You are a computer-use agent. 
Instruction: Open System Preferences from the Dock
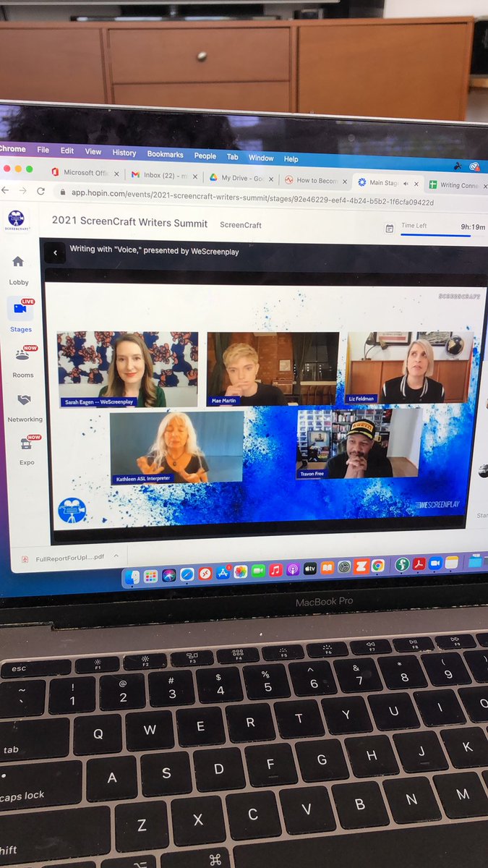345,568
